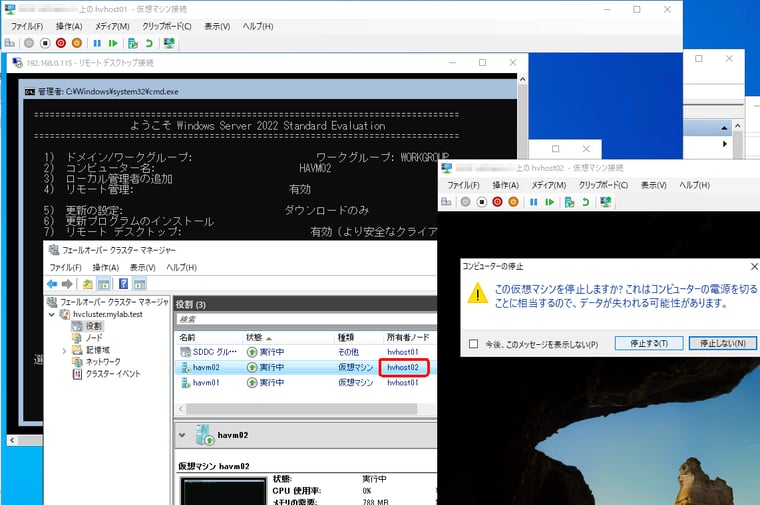The width and height of the screenshot is (760, 505).
Task: Turn off the hvhost01 virtual machine
Action: [45, 43]
